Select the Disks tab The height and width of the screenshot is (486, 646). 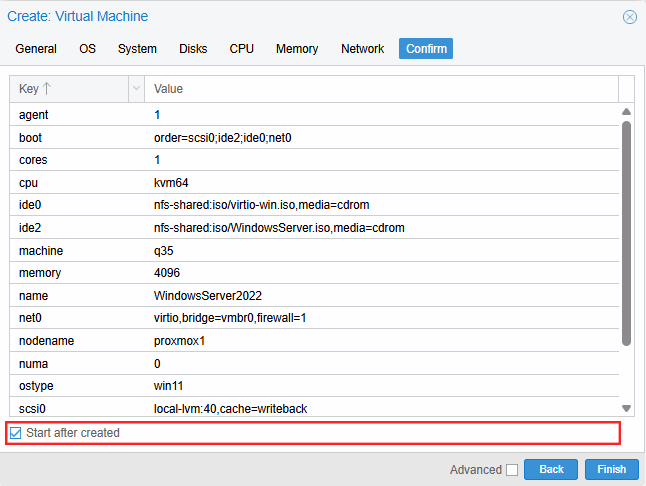click(193, 49)
